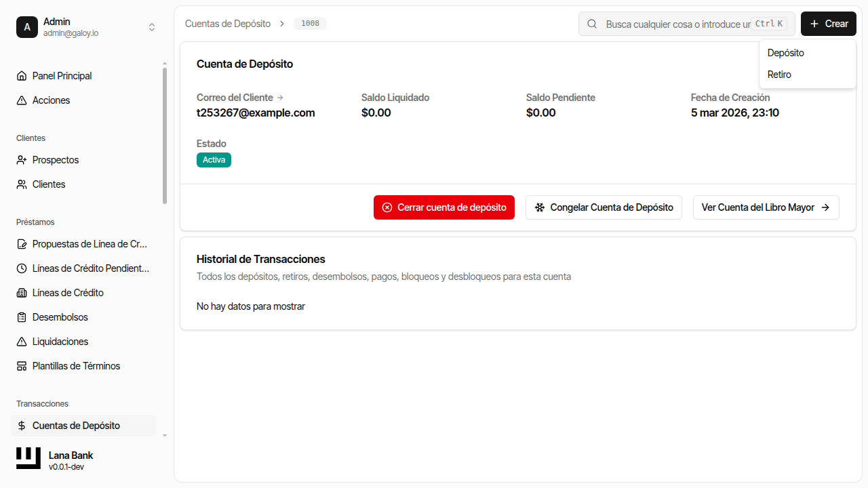Image resolution: width=868 pixels, height=488 pixels.
Task: Click the Líneas de Crédito Pendientes clock icon
Action: (22, 268)
